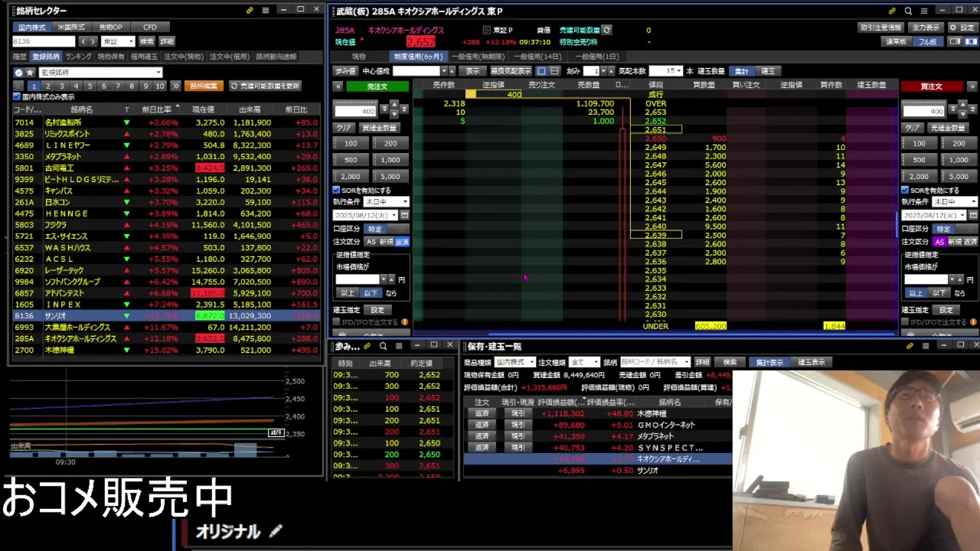Click 売建可能数量を更新 button
Image resolution: width=980 pixels, height=551 pixels.
tap(264, 86)
